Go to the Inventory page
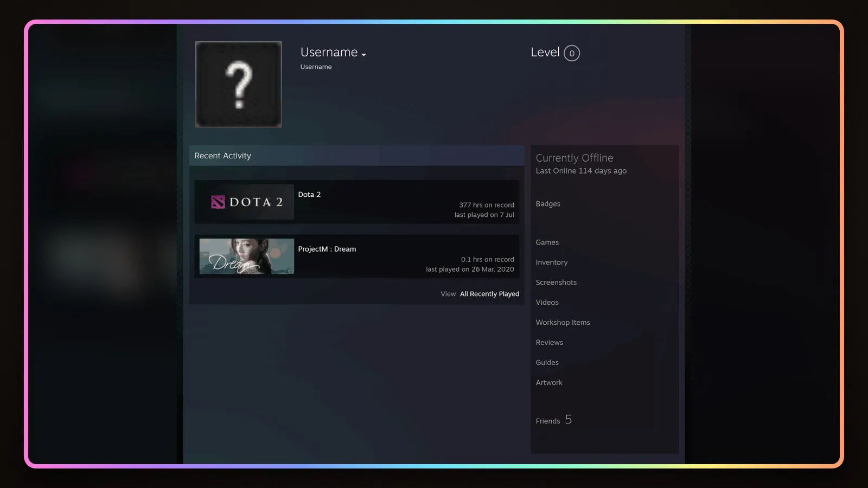 [551, 262]
